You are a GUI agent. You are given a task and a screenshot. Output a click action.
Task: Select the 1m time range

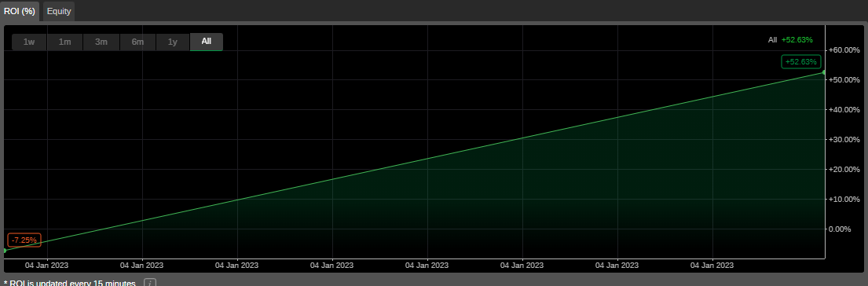tap(64, 42)
